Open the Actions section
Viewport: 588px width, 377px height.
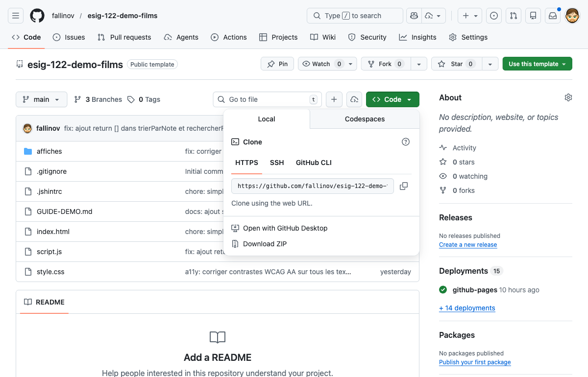coord(229,37)
